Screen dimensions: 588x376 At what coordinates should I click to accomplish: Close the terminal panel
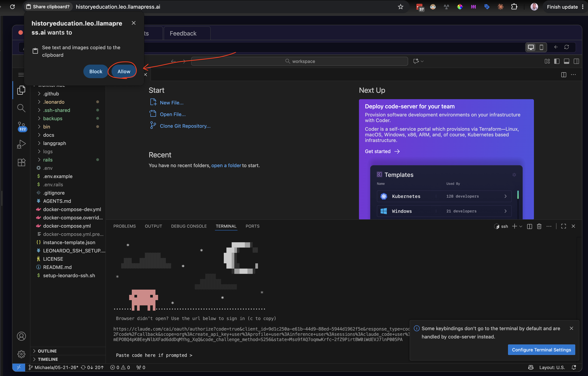pyautogui.click(x=573, y=226)
